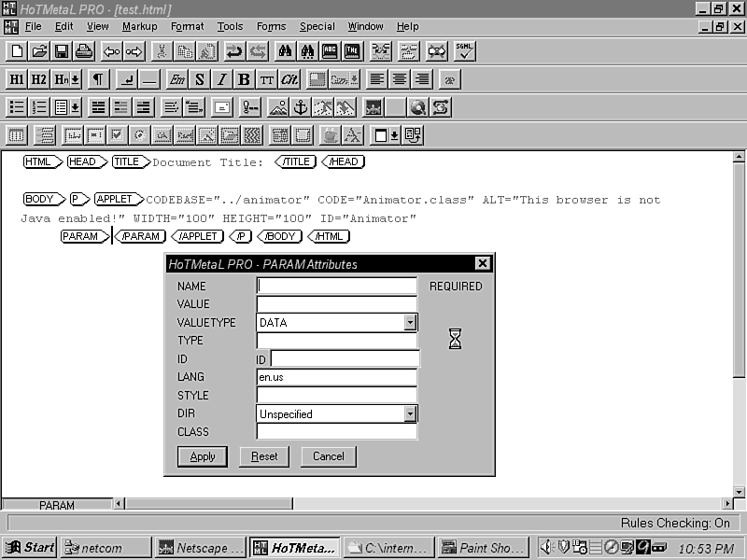Click into the NAME input field
747x560 pixels.
[x=337, y=286]
